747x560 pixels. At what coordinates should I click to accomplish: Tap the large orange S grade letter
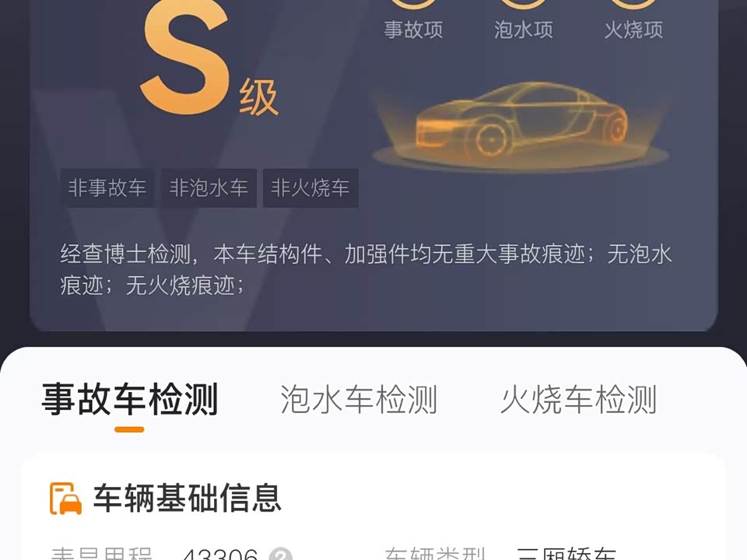tap(185, 57)
